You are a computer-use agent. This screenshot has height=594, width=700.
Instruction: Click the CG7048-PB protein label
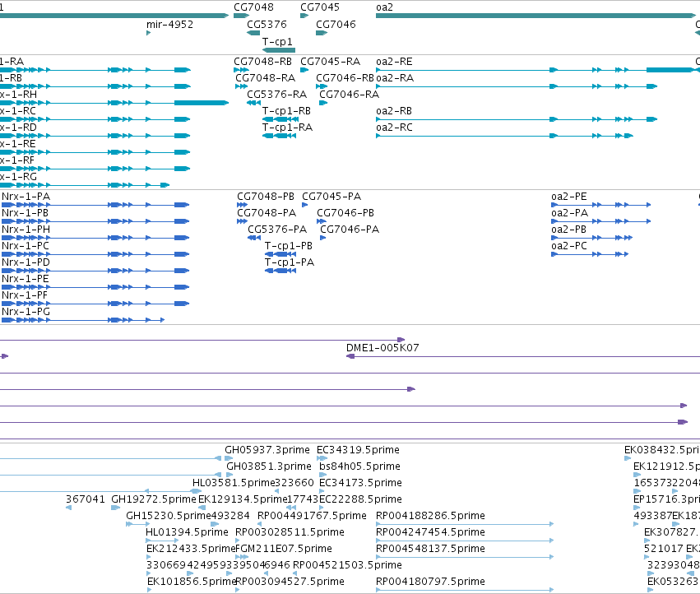pyautogui.click(x=266, y=197)
